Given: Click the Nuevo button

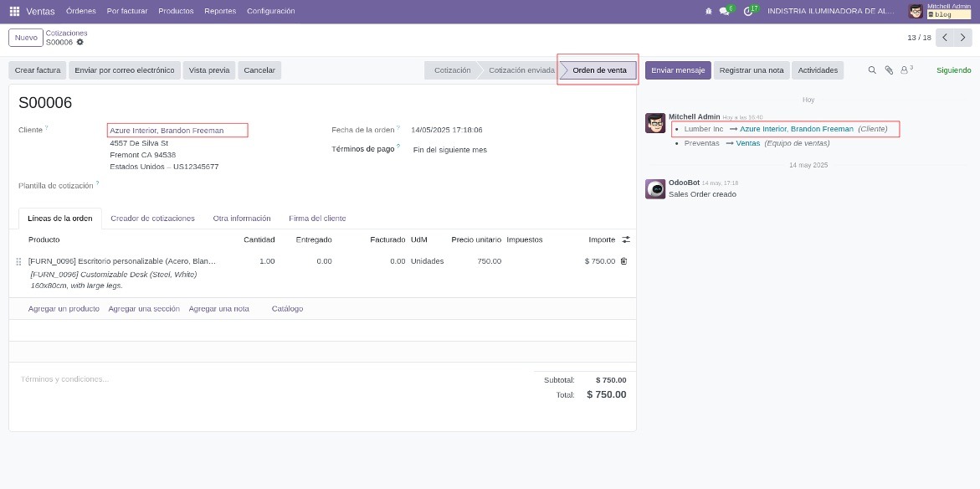Looking at the screenshot, I should click(x=26, y=38).
